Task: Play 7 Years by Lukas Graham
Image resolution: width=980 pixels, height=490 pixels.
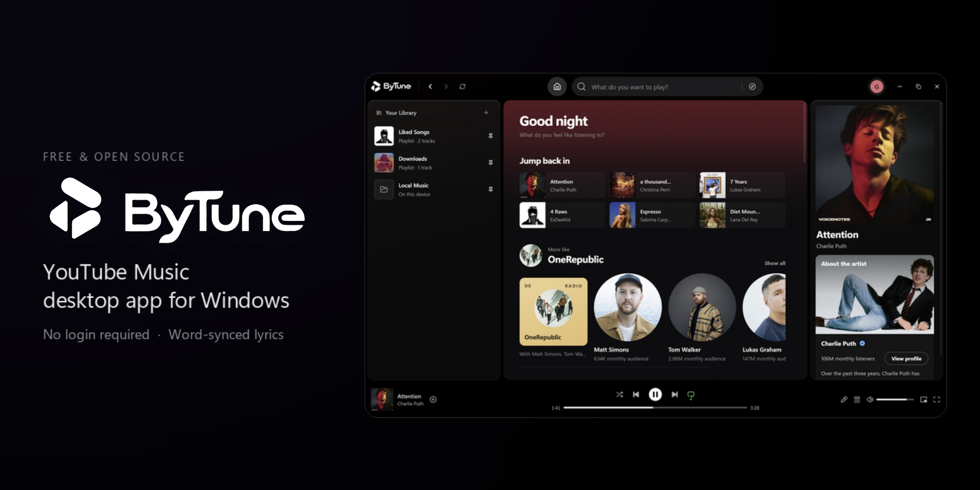Action: coord(742,185)
